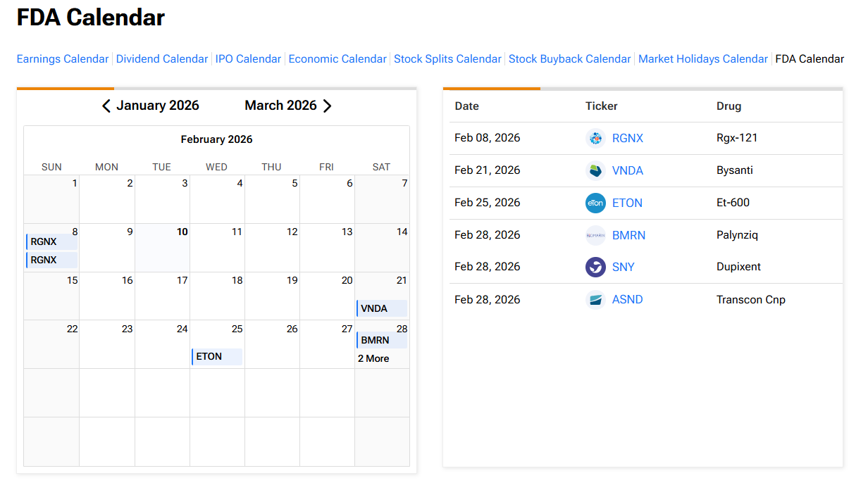Click the date Feb 08, 2026
The image size is (868, 497).
click(488, 138)
